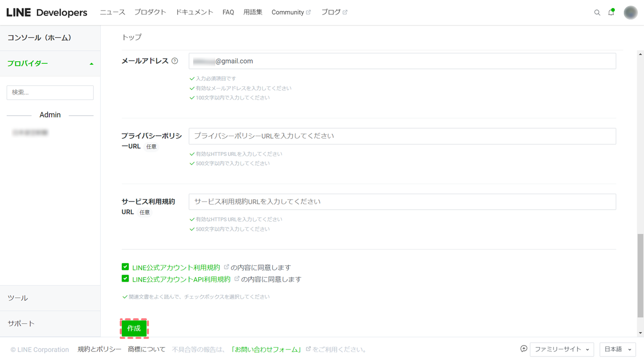Viewport: 644px width, 362px height.
Task: Click the page vertical scrollbar thumb
Action: coord(640,276)
